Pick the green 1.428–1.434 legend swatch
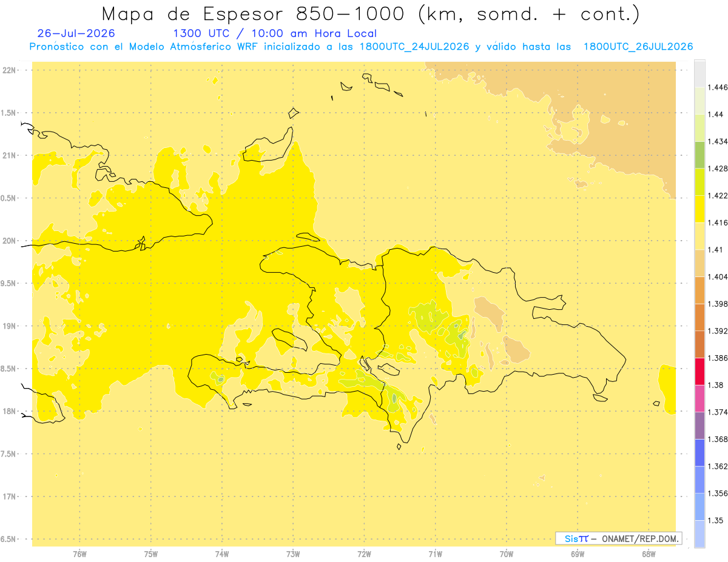 699,155
